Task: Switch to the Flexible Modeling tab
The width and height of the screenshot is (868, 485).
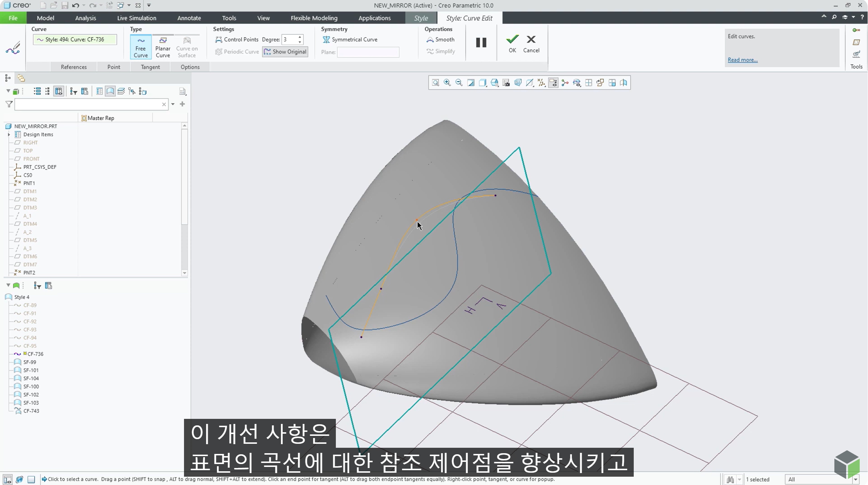Action: 314,18
